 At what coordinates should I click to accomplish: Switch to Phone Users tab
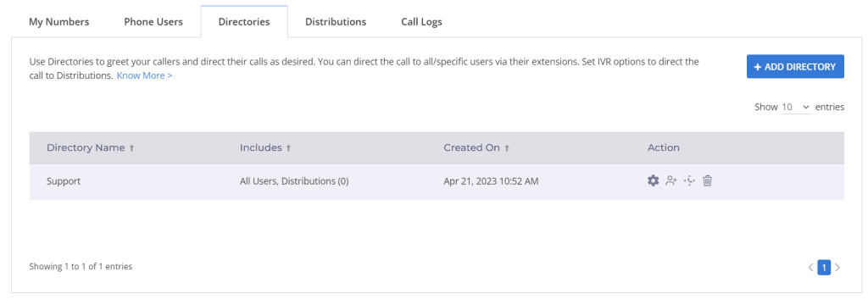pos(153,22)
